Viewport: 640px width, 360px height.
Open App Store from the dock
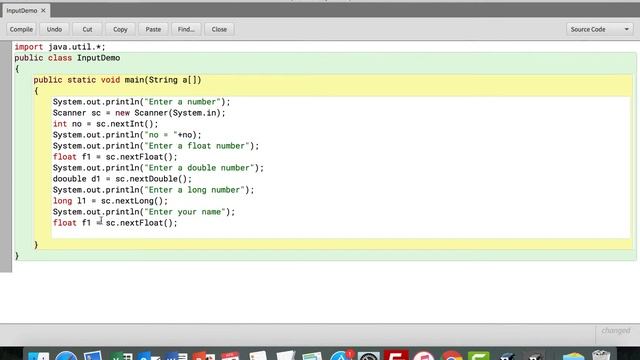(x=341, y=356)
